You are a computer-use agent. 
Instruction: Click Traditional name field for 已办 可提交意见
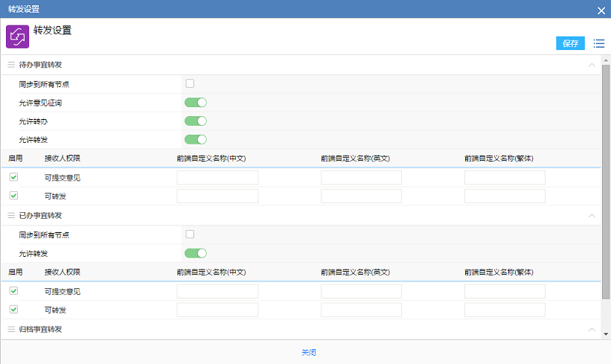(505, 292)
